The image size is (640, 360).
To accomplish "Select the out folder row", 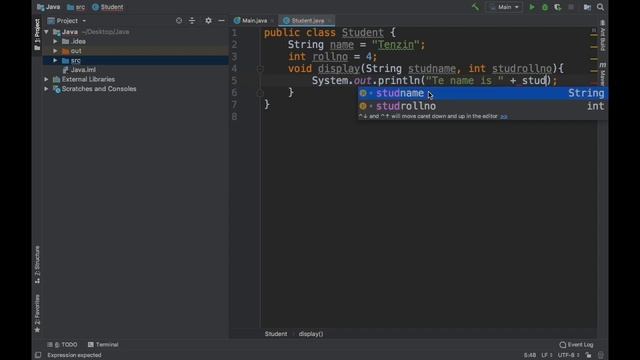I will [136, 51].
